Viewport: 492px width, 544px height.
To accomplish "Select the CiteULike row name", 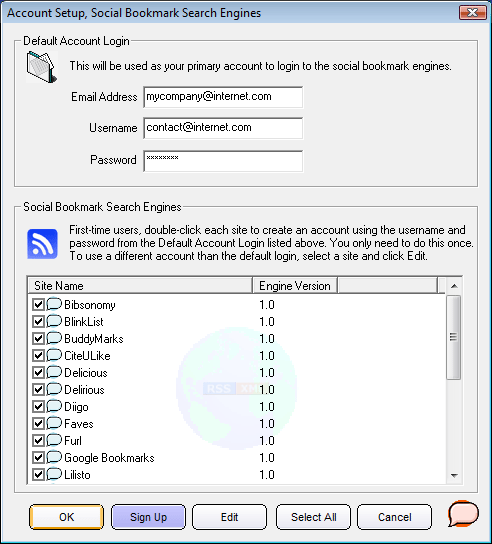I will [x=87, y=356].
